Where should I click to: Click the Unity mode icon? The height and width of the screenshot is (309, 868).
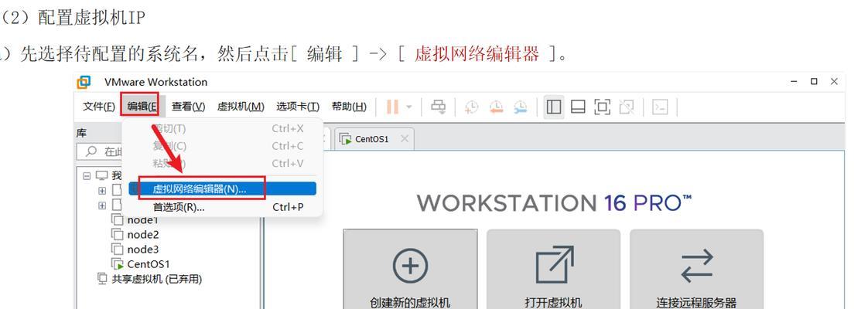626,107
